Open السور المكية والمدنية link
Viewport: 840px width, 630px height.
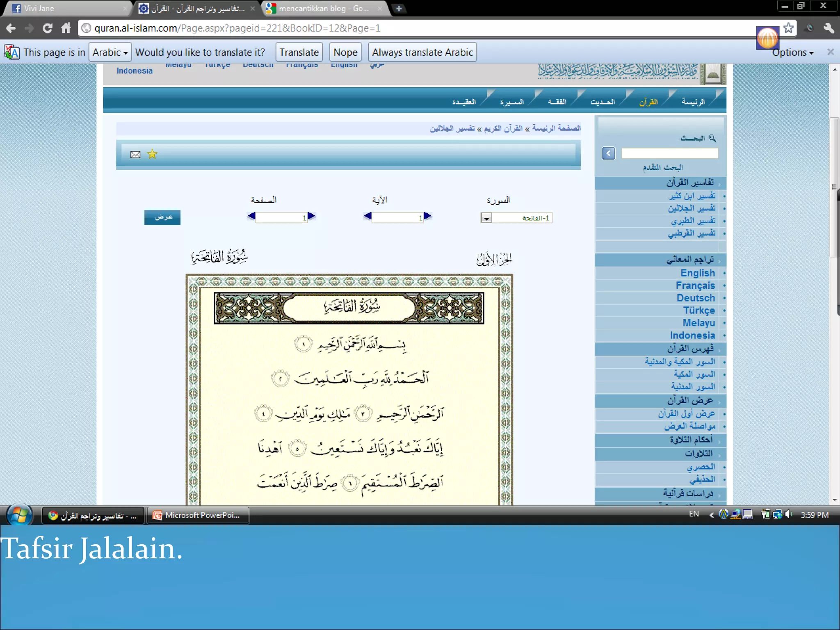tap(680, 362)
